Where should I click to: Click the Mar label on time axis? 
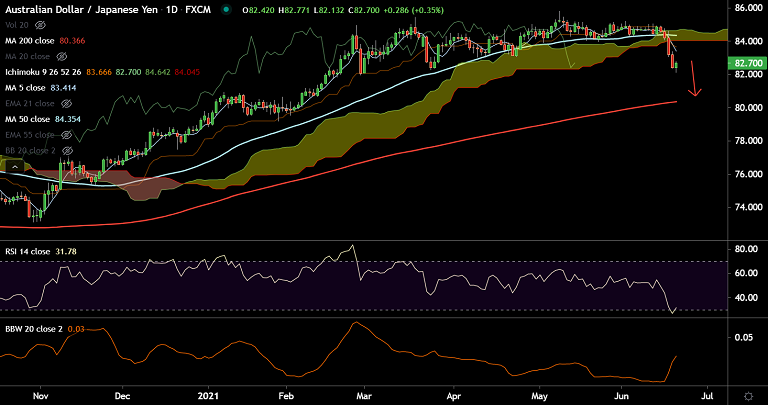(x=363, y=395)
